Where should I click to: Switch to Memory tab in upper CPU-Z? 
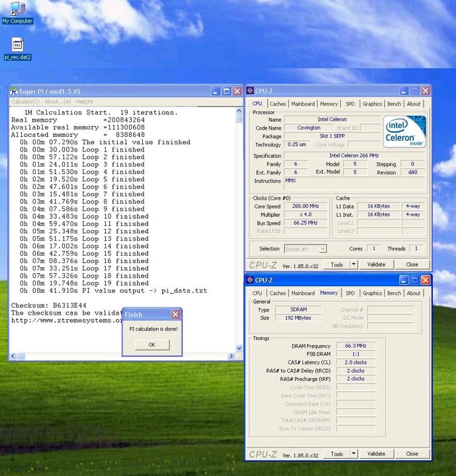coord(329,104)
